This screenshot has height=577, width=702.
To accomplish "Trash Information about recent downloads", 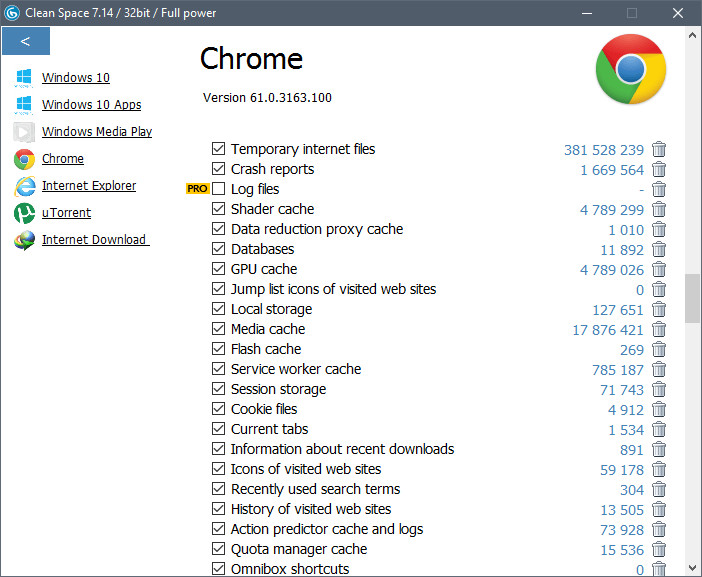I will point(659,449).
